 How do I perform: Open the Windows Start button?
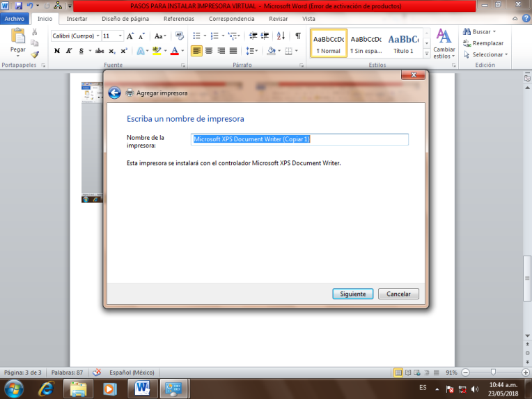point(13,389)
